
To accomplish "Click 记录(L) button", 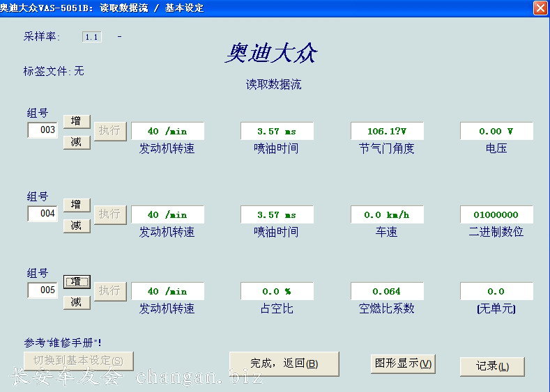I will tap(492, 366).
